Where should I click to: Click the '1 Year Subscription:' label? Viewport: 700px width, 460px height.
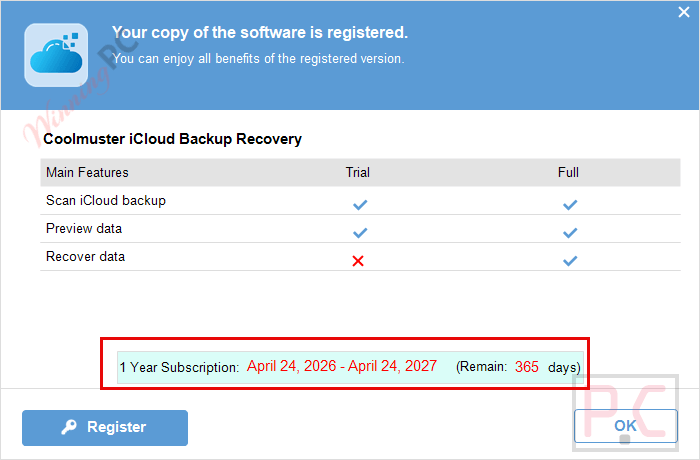point(179,367)
